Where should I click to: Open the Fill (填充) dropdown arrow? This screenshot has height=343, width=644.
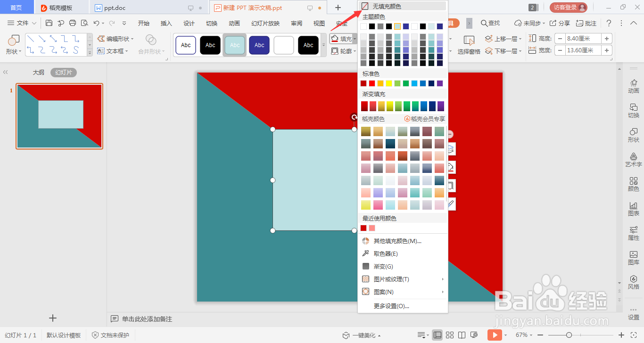(x=355, y=39)
